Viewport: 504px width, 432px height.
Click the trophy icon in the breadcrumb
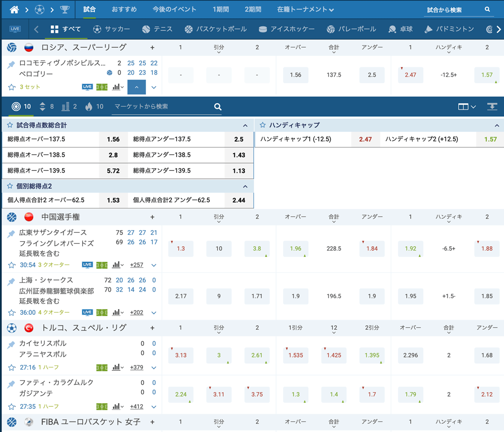(65, 10)
